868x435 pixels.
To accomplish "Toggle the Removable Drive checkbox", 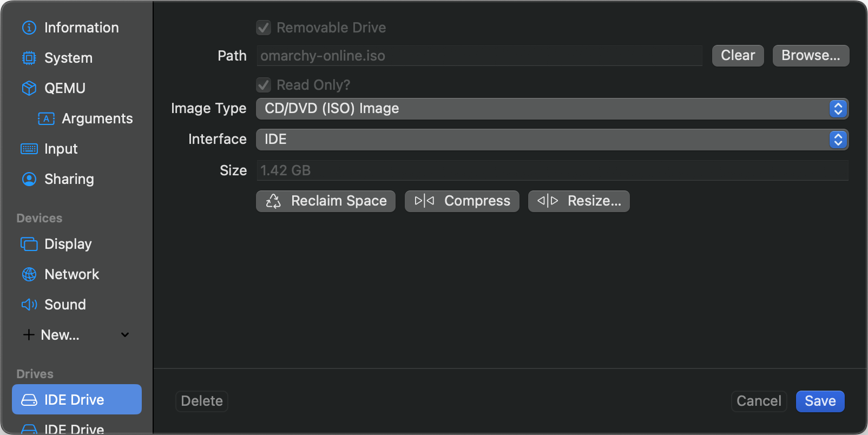I will 264,28.
